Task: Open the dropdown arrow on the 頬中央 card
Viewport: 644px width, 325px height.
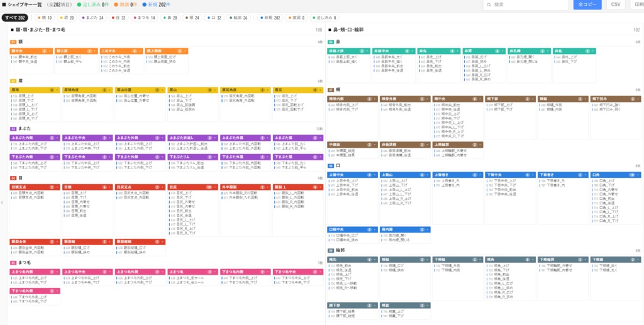Action: 480,99
